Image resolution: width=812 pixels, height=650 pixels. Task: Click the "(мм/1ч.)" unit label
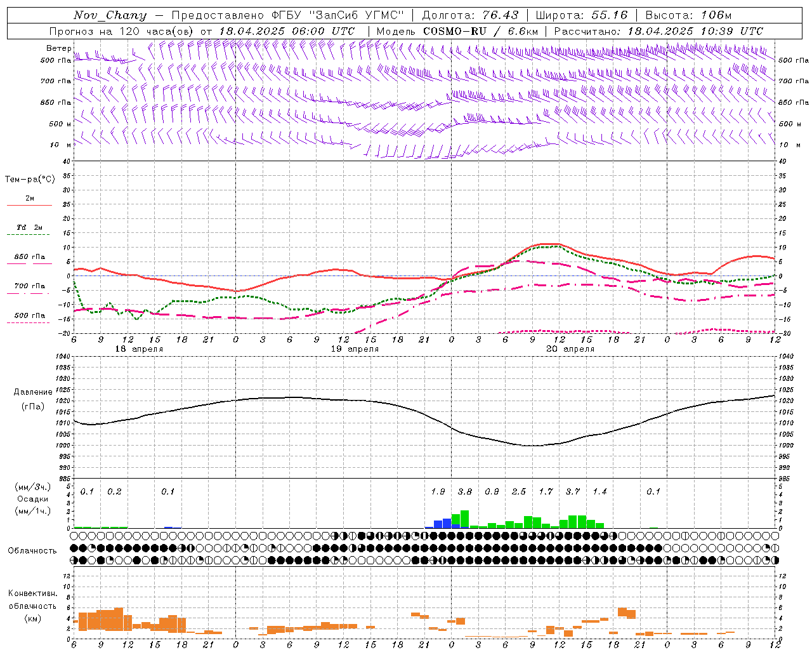(33, 511)
